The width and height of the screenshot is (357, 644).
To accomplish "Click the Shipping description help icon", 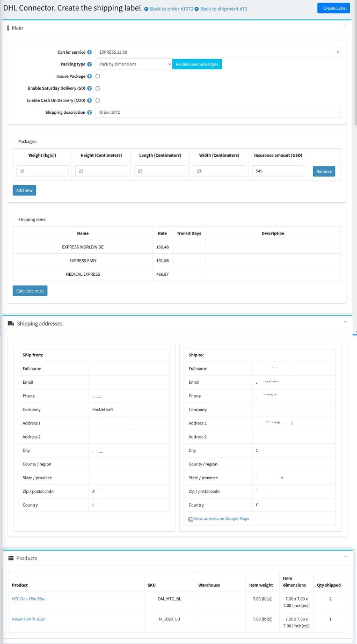I will point(90,113).
